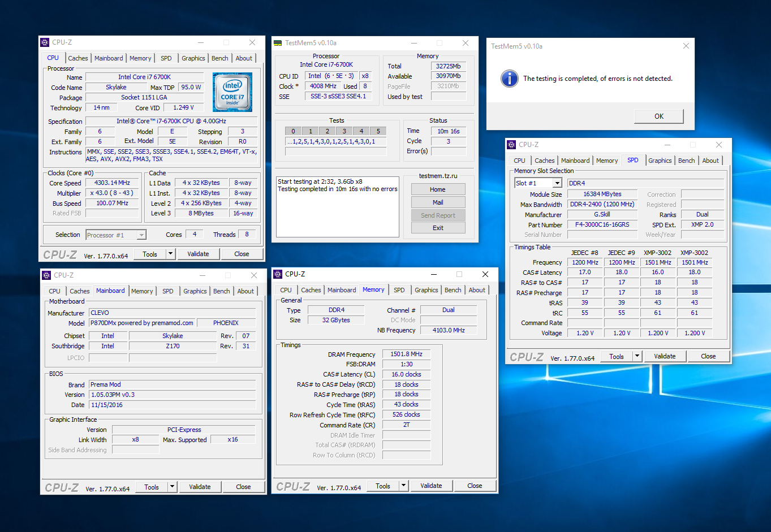Click title icon of CPU-Z window showing Mainboard tab
The image size is (771, 532).
pos(46,275)
